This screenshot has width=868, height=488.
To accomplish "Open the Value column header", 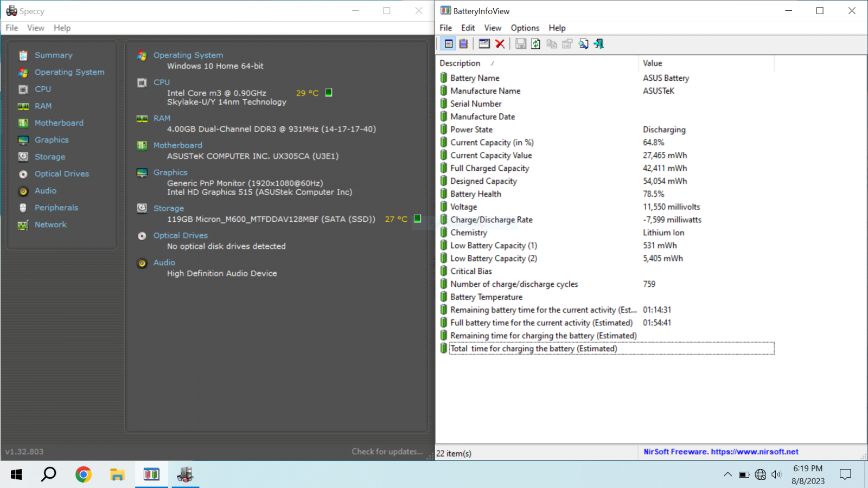I will coord(653,63).
